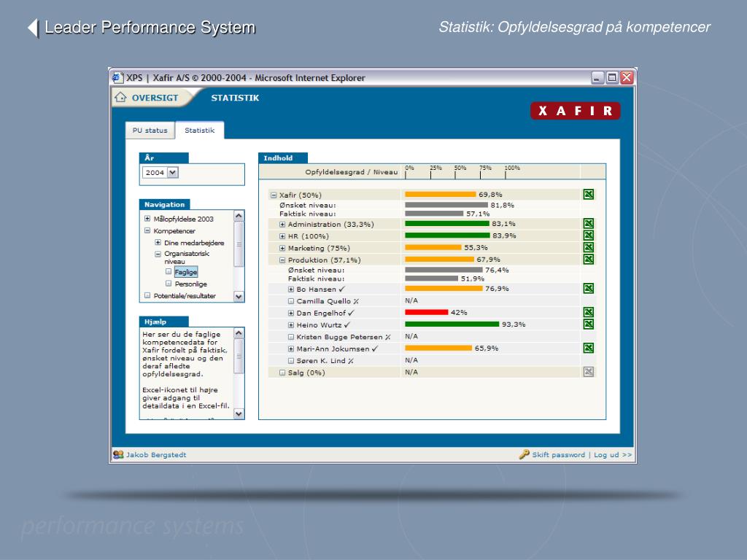Click the Indhold panel header
Viewport: 747px width, 560px height.
[282, 158]
